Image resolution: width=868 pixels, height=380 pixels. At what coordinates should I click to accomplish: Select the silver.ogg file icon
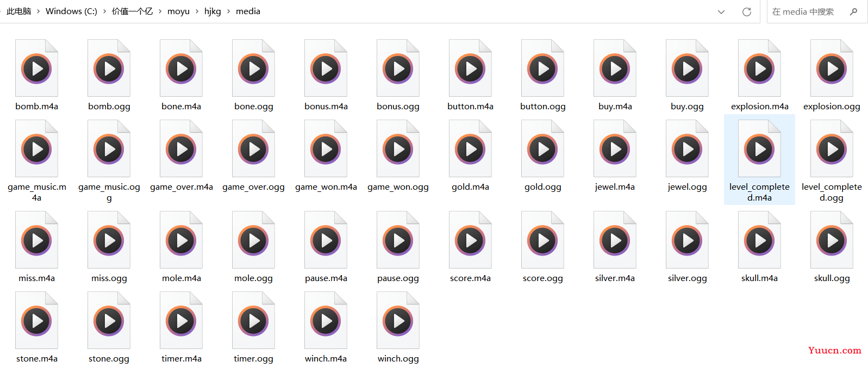coord(687,240)
